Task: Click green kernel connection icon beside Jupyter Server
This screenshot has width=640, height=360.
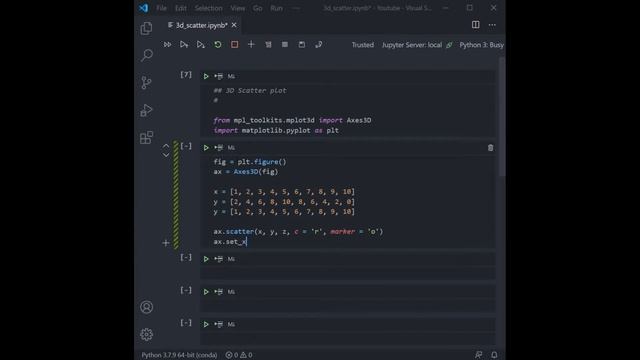Action: click(449, 45)
